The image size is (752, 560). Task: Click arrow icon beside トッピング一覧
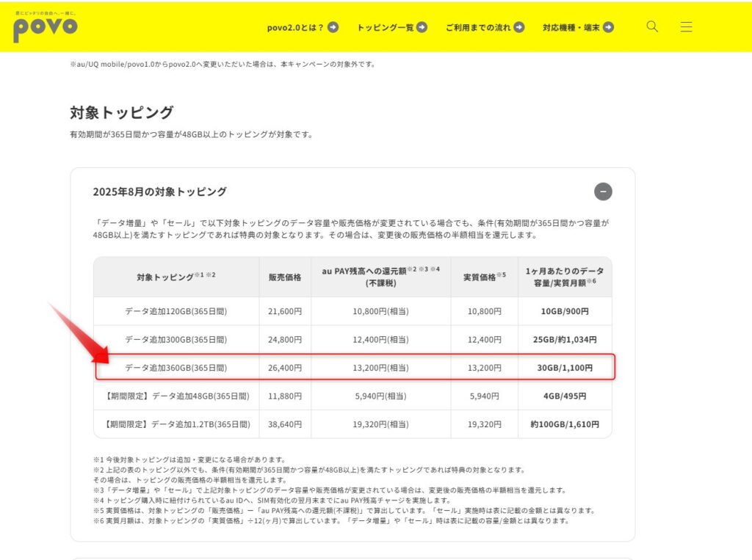[x=422, y=27]
